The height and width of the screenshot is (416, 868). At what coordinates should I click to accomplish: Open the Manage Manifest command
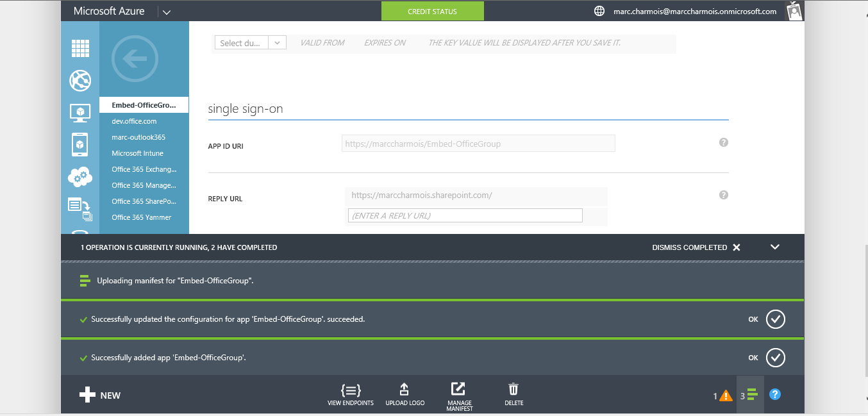point(459,397)
